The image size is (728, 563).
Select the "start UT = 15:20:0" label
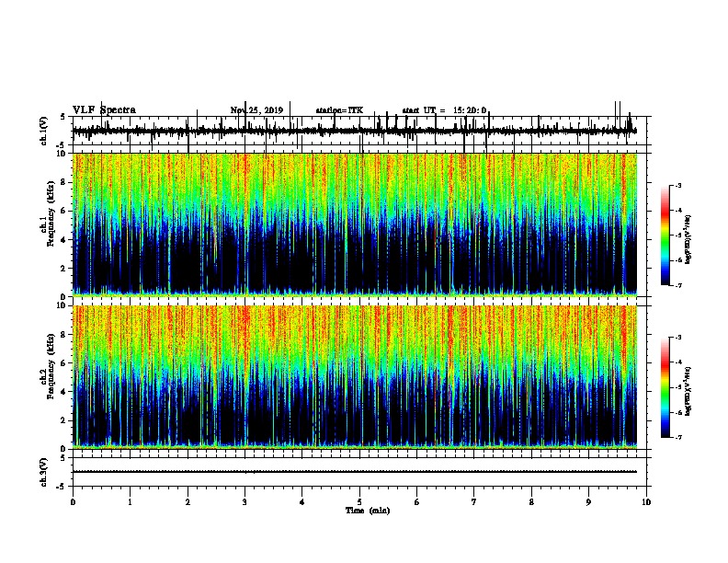pos(444,110)
